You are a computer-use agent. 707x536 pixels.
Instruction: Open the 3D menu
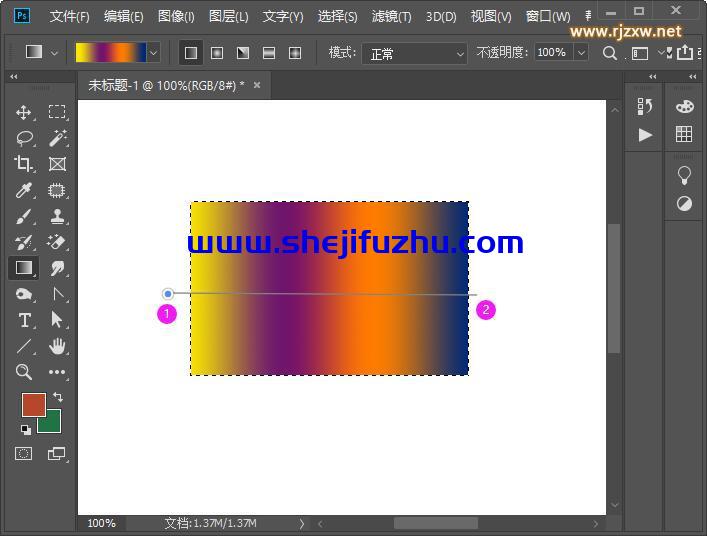point(441,17)
